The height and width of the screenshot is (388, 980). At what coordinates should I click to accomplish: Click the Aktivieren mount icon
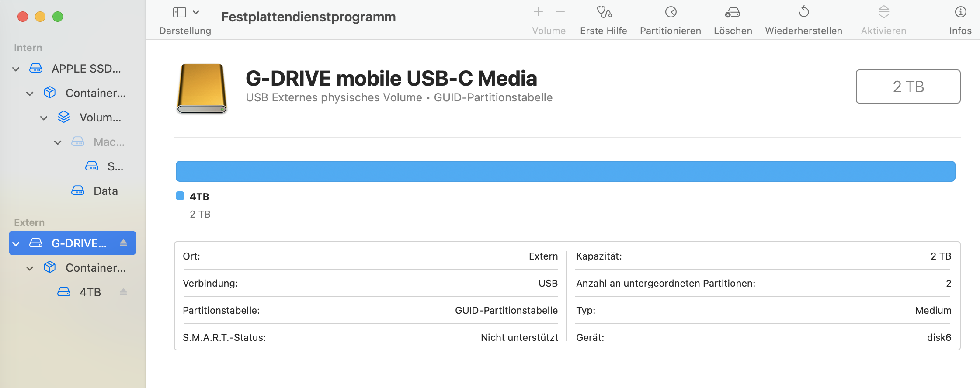click(883, 12)
